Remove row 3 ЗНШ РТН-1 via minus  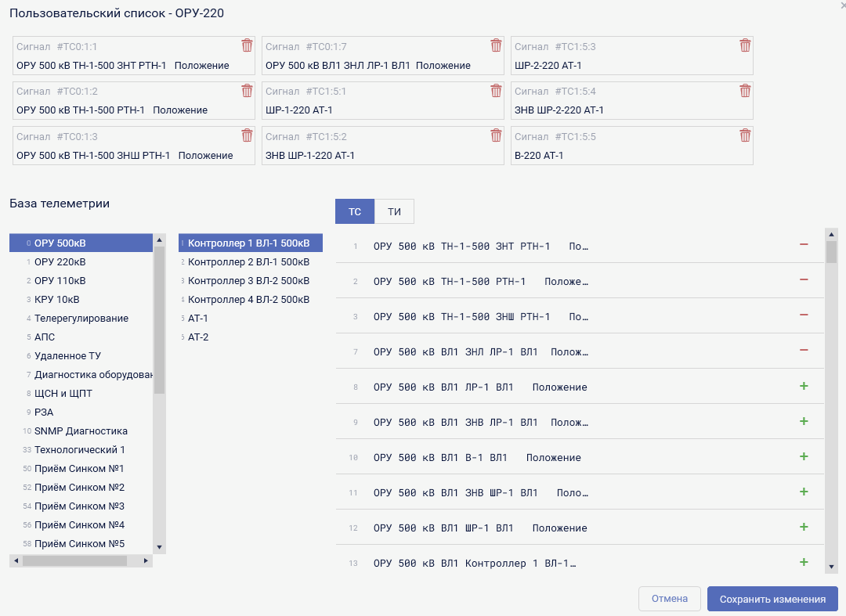coord(803,315)
